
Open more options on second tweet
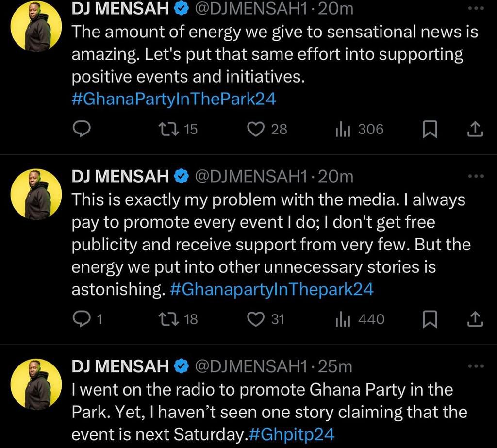click(476, 176)
